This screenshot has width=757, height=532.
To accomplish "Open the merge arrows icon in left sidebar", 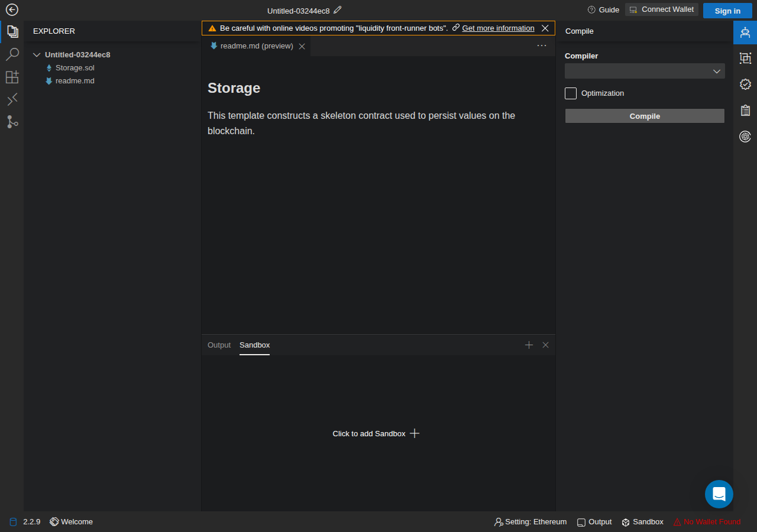I will point(12,99).
